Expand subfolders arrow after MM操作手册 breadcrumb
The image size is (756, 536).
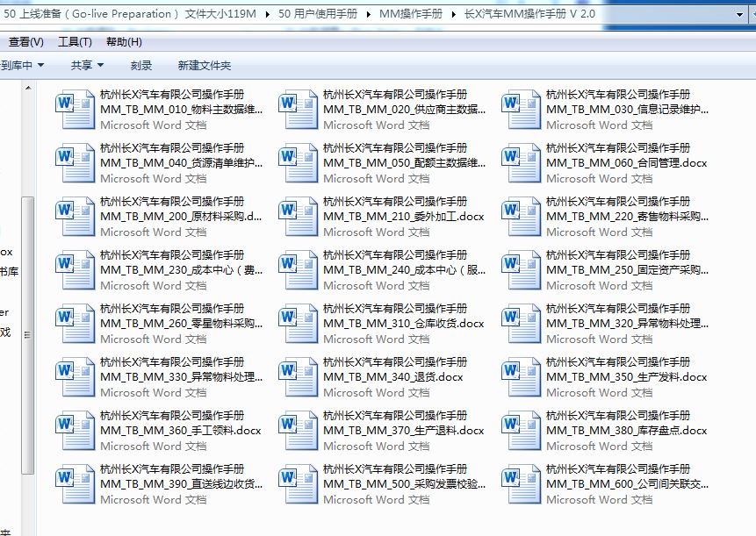coord(453,14)
